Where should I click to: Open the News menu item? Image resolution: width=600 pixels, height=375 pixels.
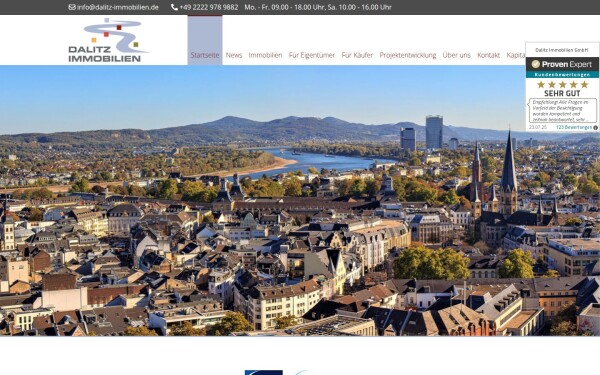click(x=234, y=55)
